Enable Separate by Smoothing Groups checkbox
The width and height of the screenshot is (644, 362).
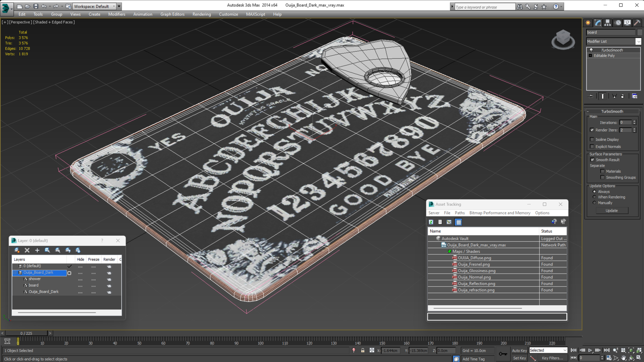[602, 177]
